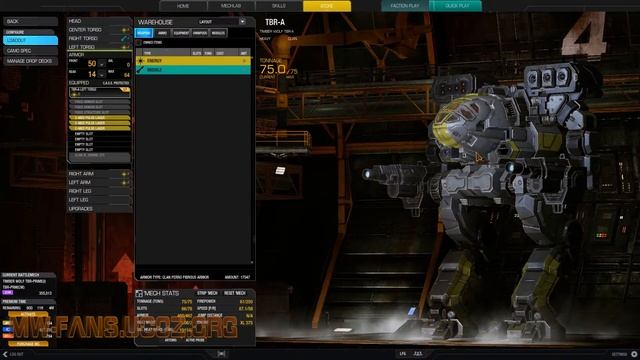Click the missile icon on the MISSILE row
Image resolution: width=640 pixels, height=360 pixels.
click(140, 70)
